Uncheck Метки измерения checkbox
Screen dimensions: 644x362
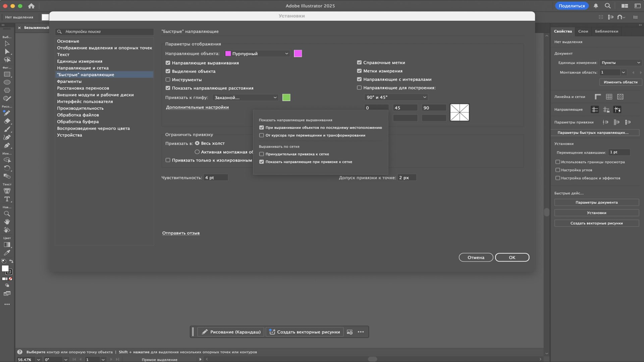[359, 71]
